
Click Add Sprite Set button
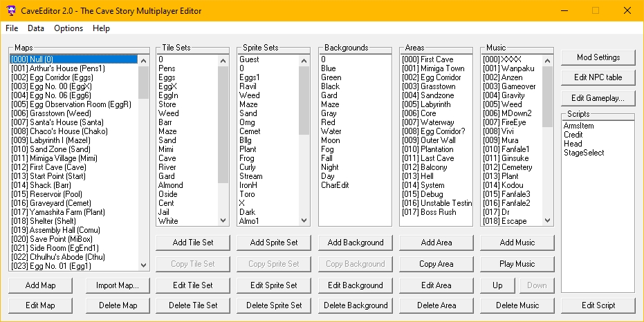pyautogui.click(x=273, y=243)
